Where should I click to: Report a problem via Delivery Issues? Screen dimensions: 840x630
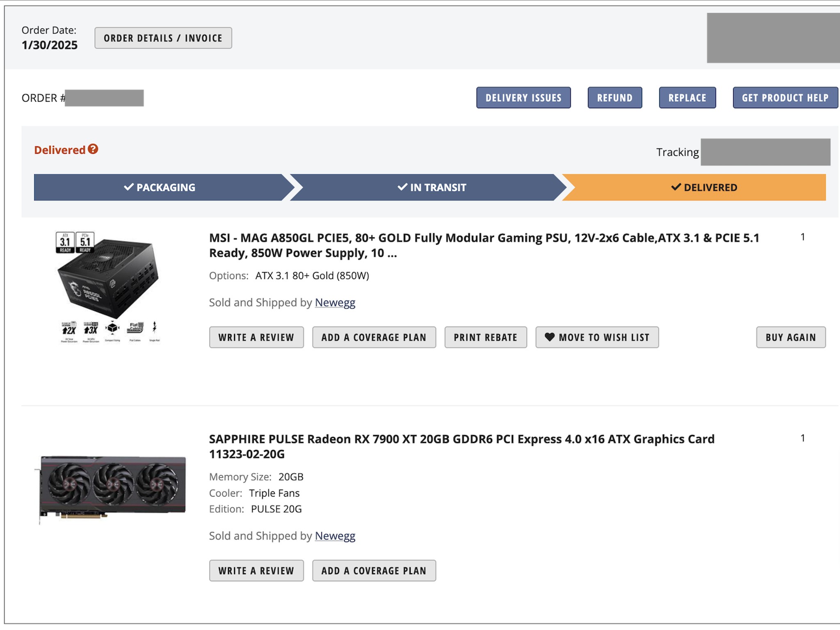point(523,98)
